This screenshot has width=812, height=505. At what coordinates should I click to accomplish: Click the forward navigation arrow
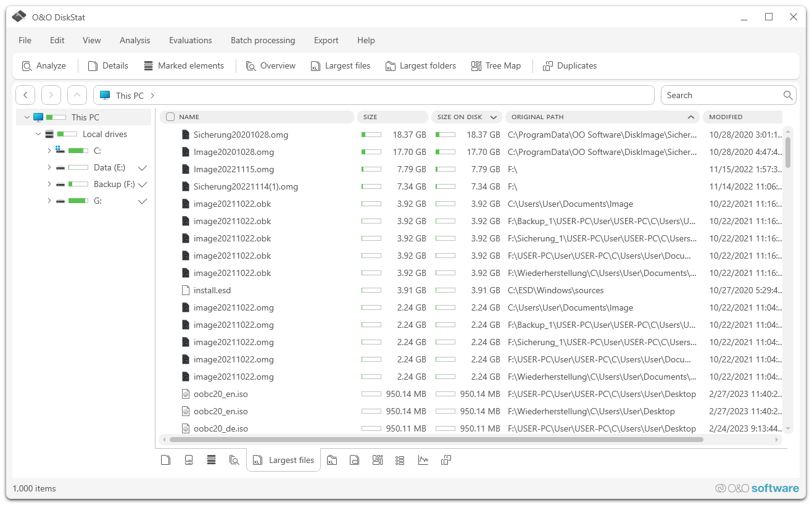pyautogui.click(x=51, y=95)
